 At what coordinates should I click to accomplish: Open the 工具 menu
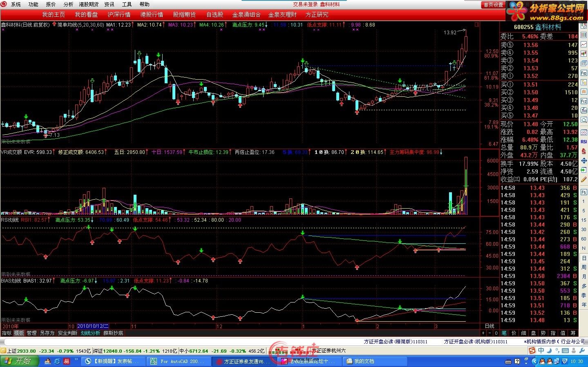click(127, 4)
